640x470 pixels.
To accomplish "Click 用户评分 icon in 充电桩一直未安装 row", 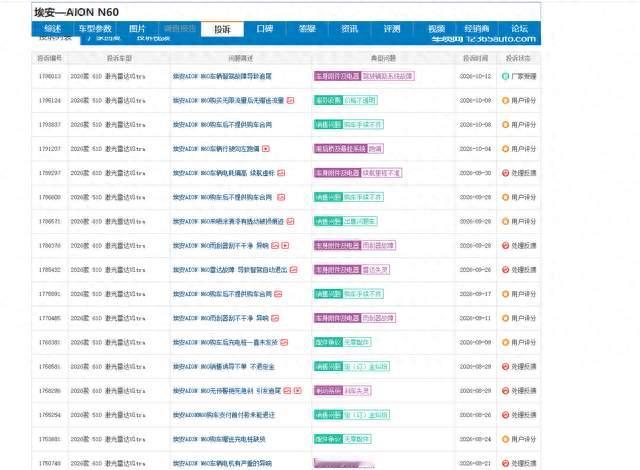I will [505, 342].
